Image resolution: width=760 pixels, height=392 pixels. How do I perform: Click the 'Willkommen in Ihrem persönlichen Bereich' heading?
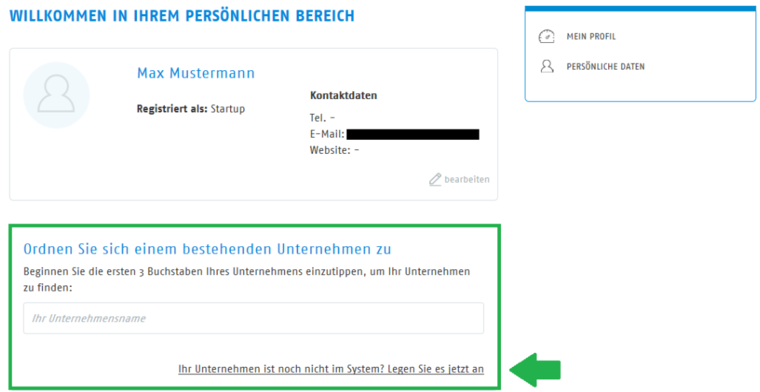pos(182,16)
